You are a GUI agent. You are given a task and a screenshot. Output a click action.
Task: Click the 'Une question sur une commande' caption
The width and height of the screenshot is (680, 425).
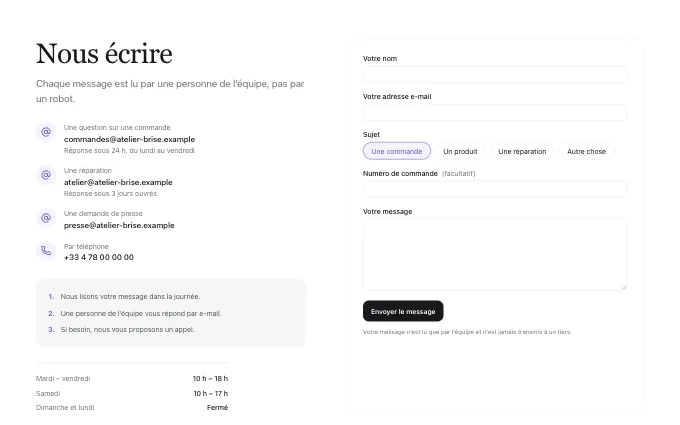[117, 128]
